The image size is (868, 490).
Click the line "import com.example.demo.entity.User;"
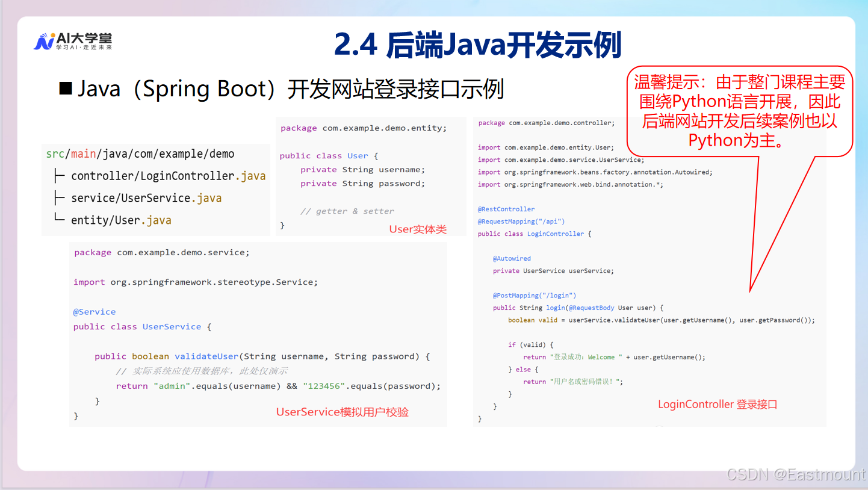tap(546, 147)
